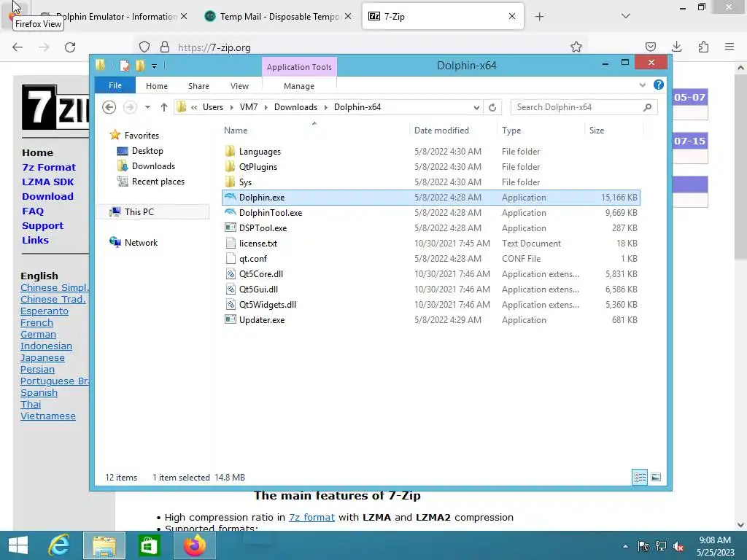Select the QtPlugins folder icon

point(230,167)
